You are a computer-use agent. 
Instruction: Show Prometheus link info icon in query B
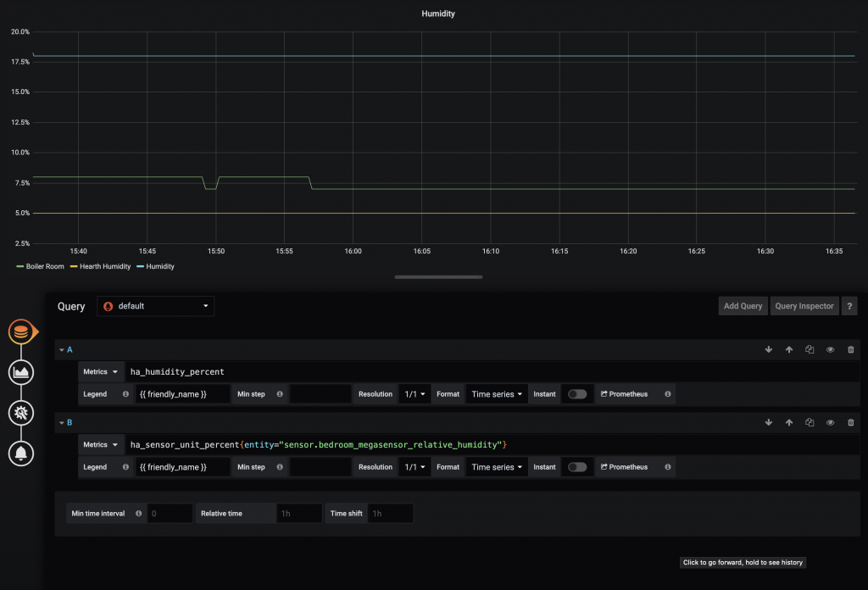668,467
